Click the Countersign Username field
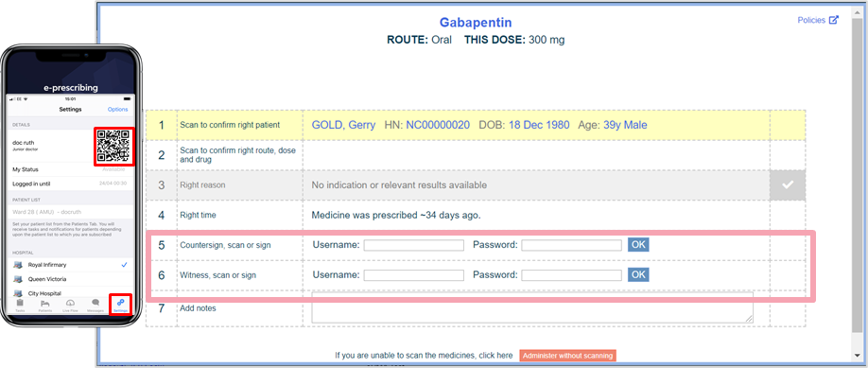 tap(413, 245)
